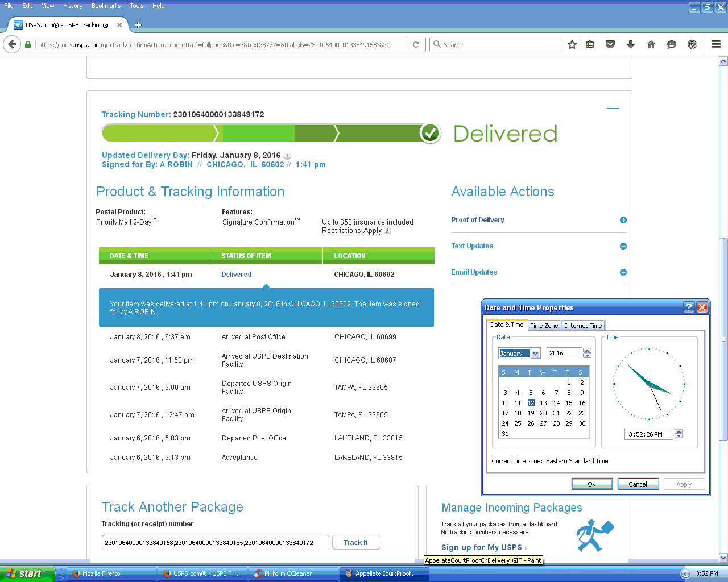The image size is (728, 582).
Task: Click Cancel in Date and Time Properties
Action: (x=638, y=484)
